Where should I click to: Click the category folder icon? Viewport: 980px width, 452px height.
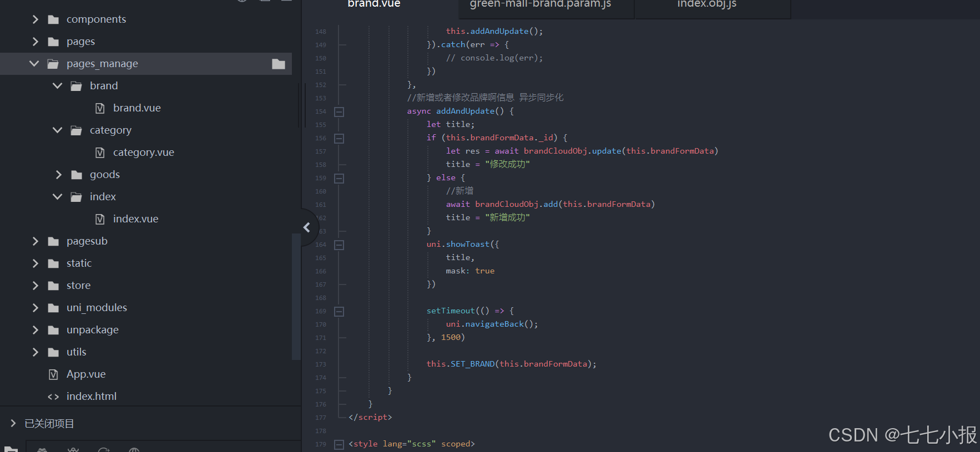[77, 130]
